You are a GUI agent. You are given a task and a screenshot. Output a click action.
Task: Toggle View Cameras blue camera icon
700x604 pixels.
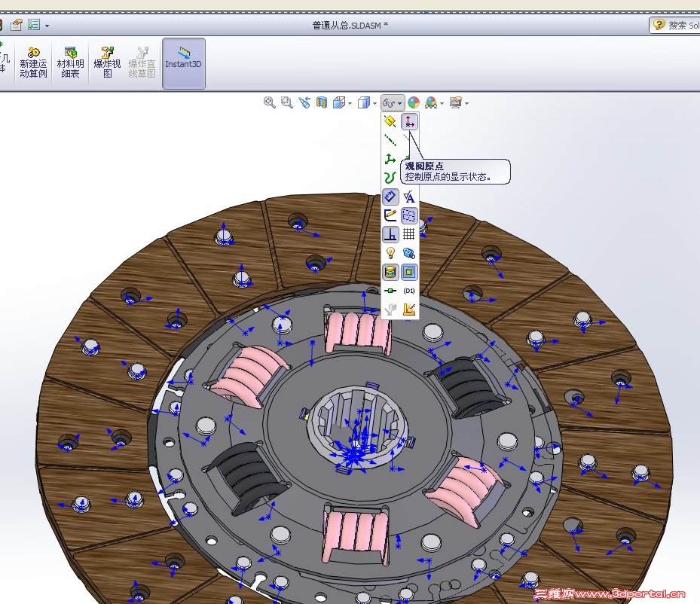[x=409, y=253]
